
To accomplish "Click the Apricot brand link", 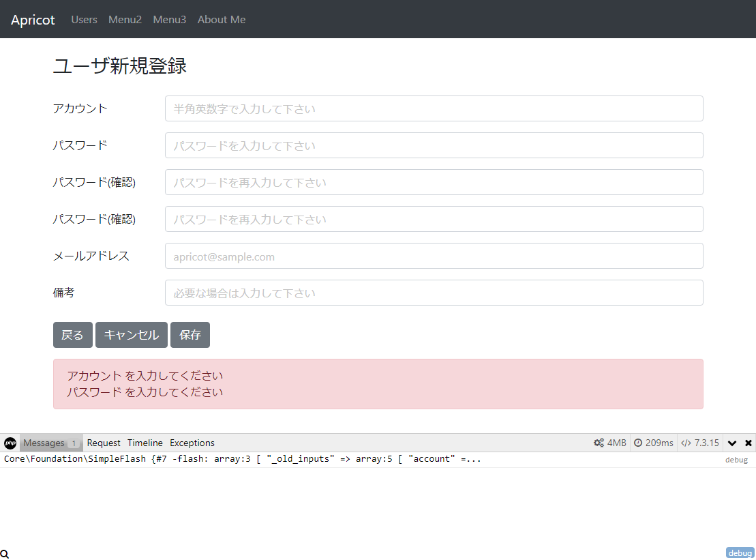I will point(33,20).
